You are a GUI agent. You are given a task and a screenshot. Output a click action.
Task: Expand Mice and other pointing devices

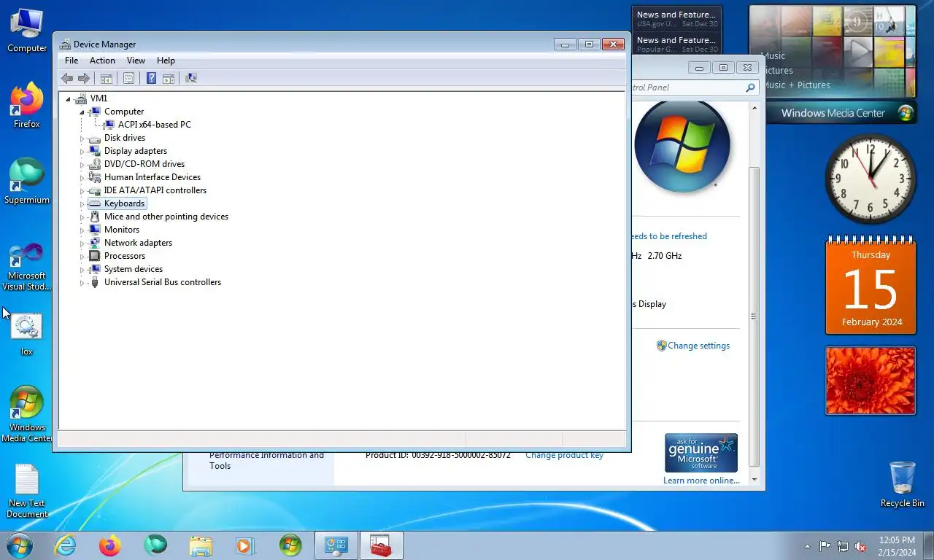click(x=82, y=217)
